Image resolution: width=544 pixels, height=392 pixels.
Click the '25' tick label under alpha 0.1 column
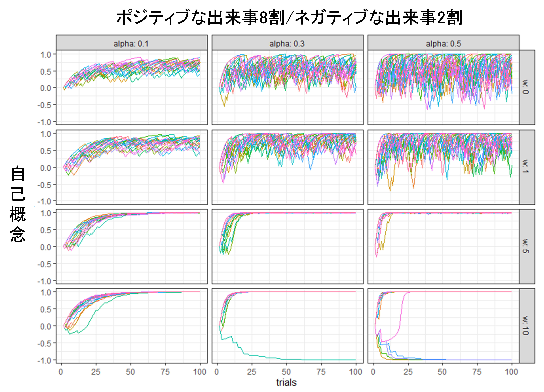(x=95, y=372)
